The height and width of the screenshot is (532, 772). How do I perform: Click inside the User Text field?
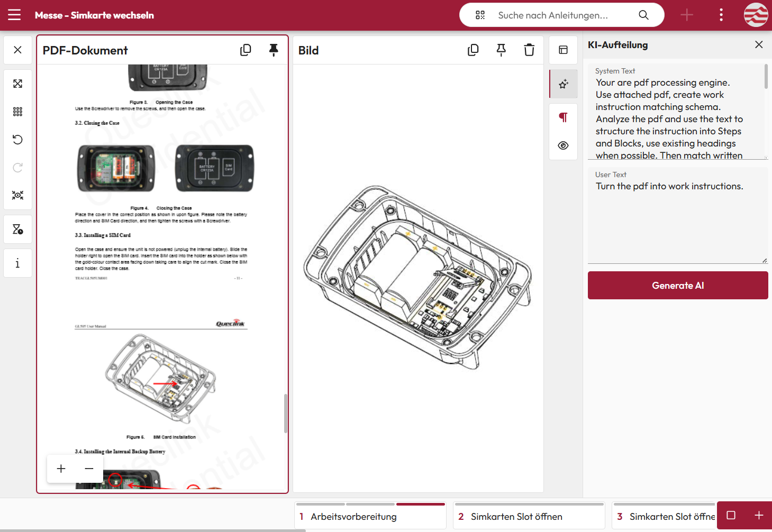click(x=677, y=217)
